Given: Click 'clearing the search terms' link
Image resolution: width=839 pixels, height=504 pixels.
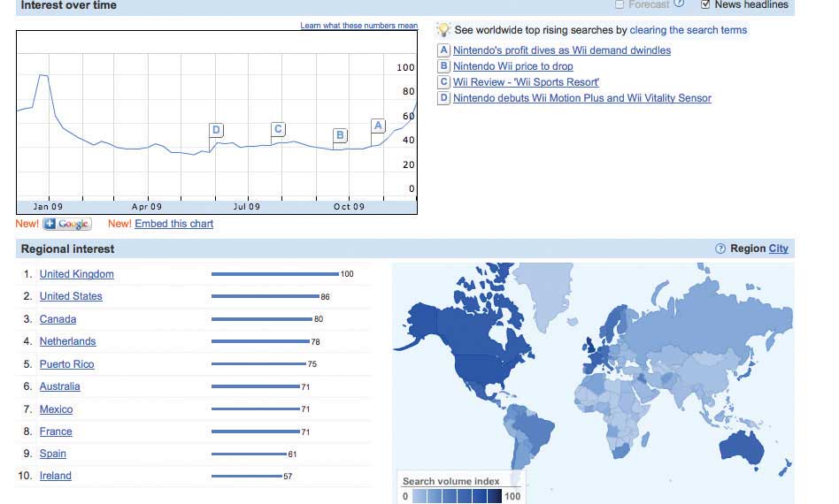Looking at the screenshot, I should pos(689,30).
